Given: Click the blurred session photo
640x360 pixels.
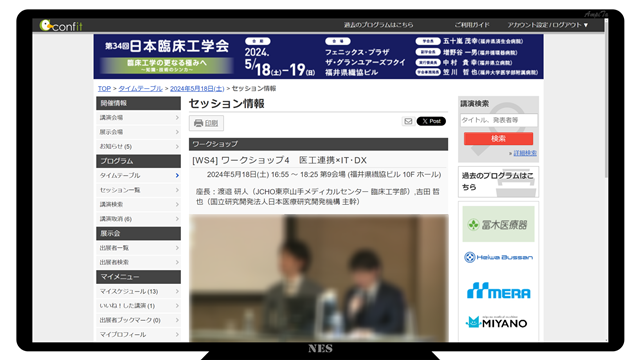Looking at the screenshot, I should 318,278.
